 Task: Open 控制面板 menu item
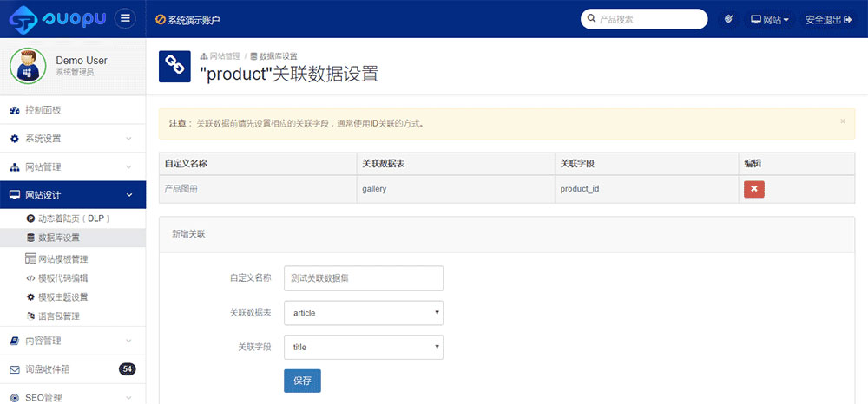73,110
